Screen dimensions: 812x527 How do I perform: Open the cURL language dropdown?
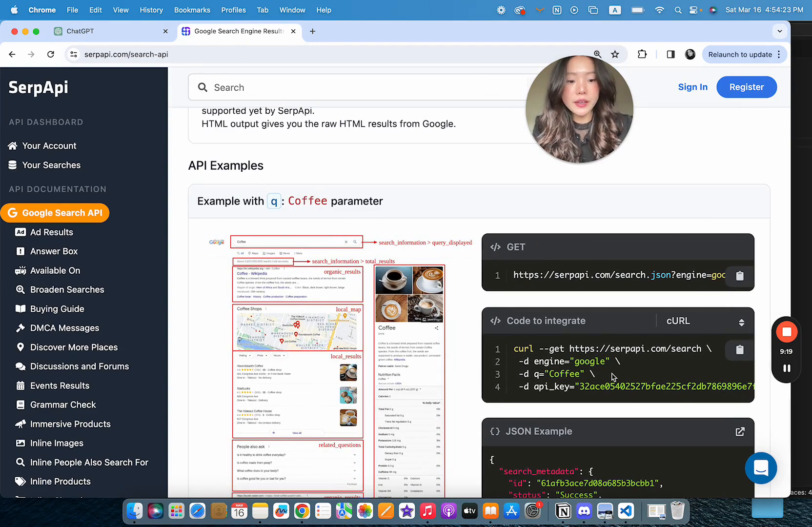tap(705, 321)
